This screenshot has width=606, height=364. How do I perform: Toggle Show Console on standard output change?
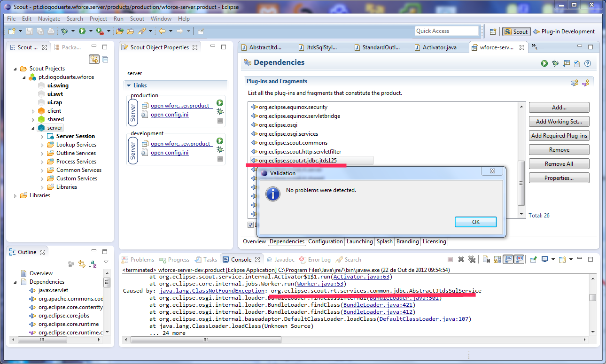click(508, 259)
